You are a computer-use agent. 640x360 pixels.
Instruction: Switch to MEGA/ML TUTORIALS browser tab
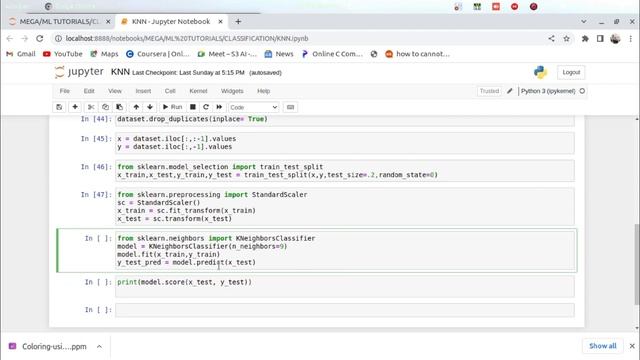(x=59, y=22)
